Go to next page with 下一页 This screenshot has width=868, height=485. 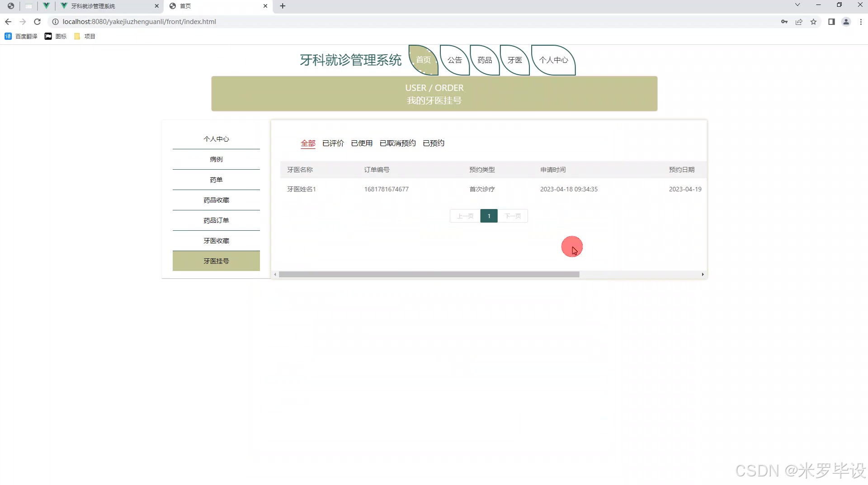(513, 216)
